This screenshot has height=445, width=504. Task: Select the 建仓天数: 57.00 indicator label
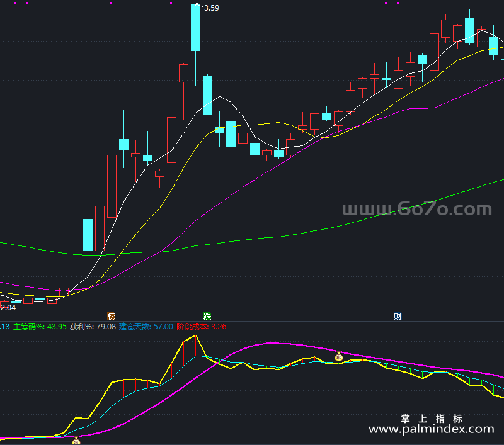coord(146,327)
